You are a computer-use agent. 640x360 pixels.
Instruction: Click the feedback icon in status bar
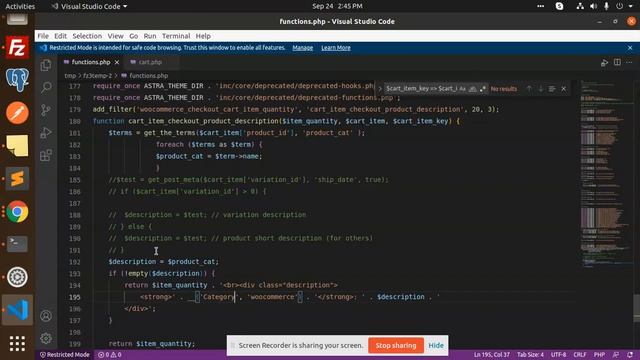coord(616,355)
